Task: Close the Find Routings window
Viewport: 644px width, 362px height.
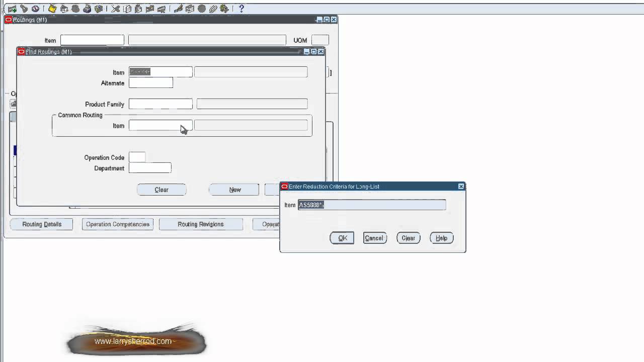Action: pos(321,52)
